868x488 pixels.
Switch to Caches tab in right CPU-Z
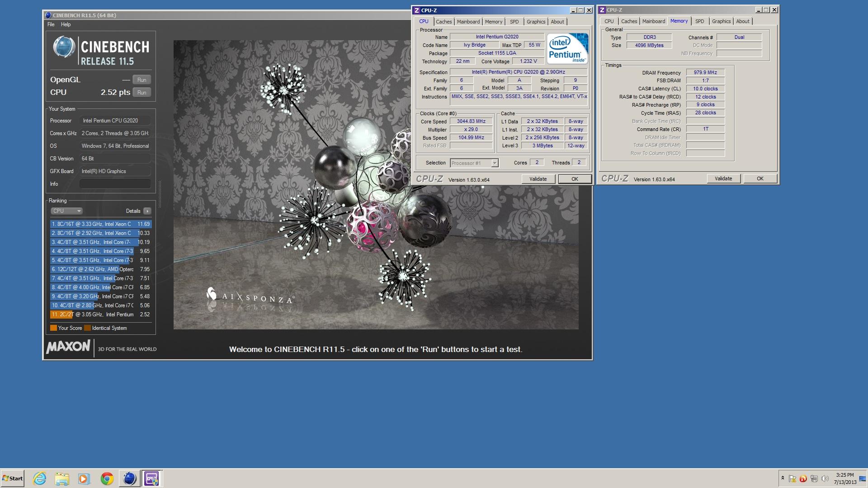tap(629, 21)
